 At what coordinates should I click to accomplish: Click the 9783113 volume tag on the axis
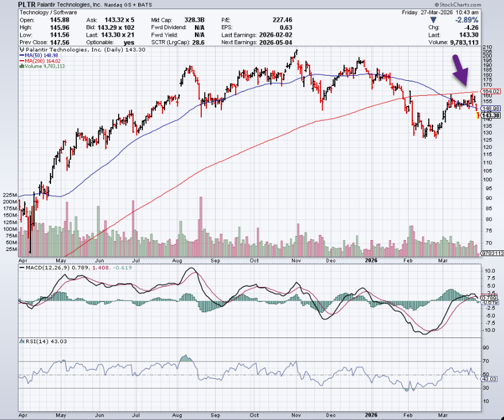coord(492,253)
